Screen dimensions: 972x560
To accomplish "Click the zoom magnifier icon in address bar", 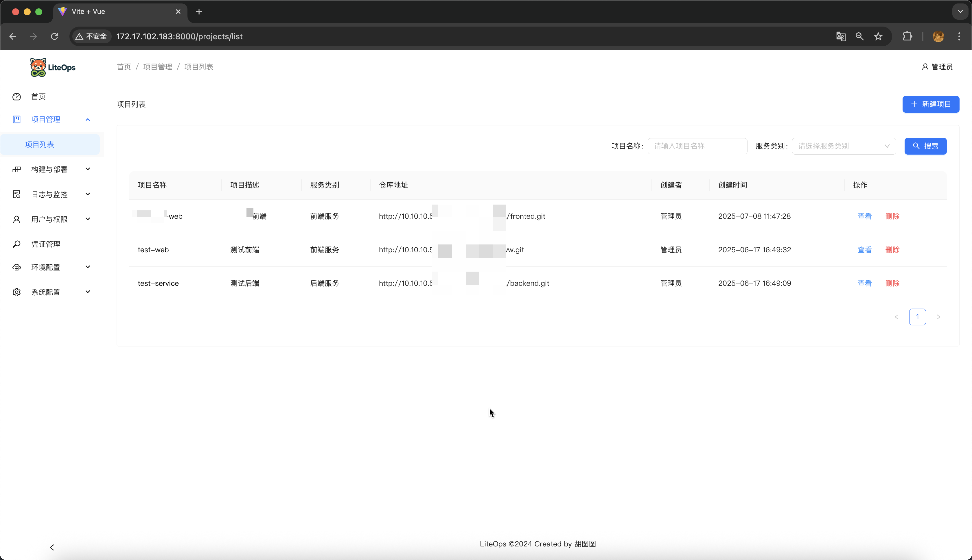I will click(x=859, y=36).
